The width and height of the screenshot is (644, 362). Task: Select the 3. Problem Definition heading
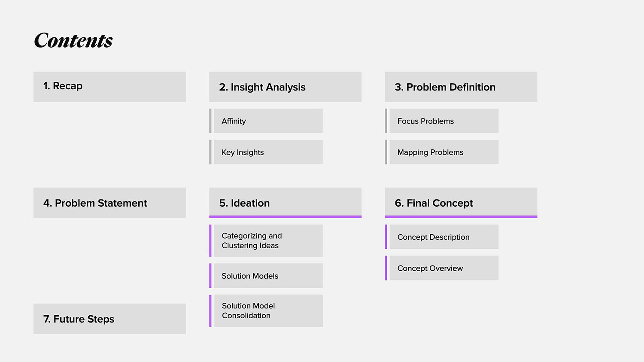coord(461,87)
